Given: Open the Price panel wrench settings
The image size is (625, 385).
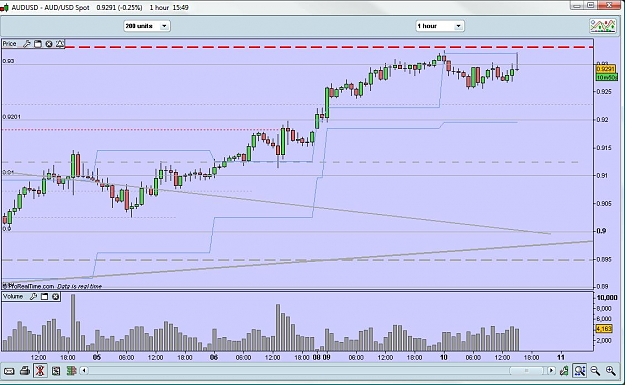Looking at the screenshot, I should [27, 44].
